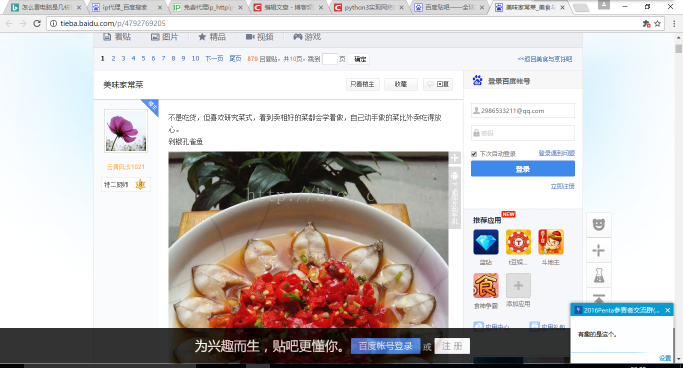Open the 视频 tab

pyautogui.click(x=260, y=37)
